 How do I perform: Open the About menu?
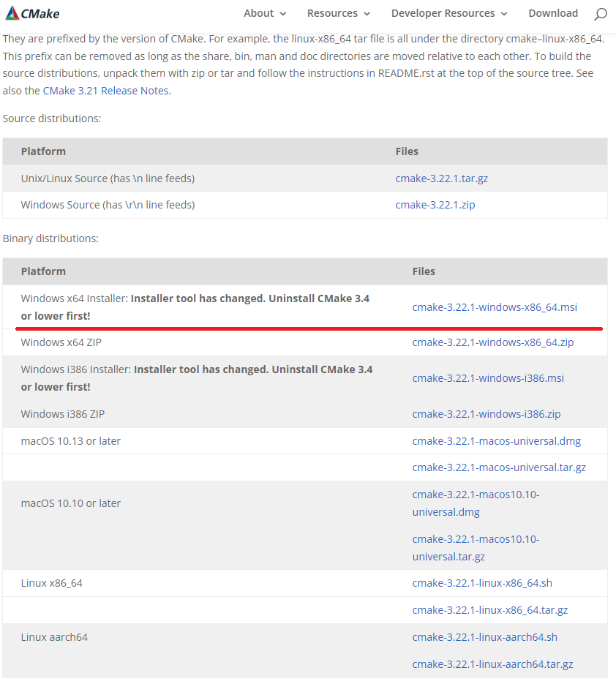(259, 13)
